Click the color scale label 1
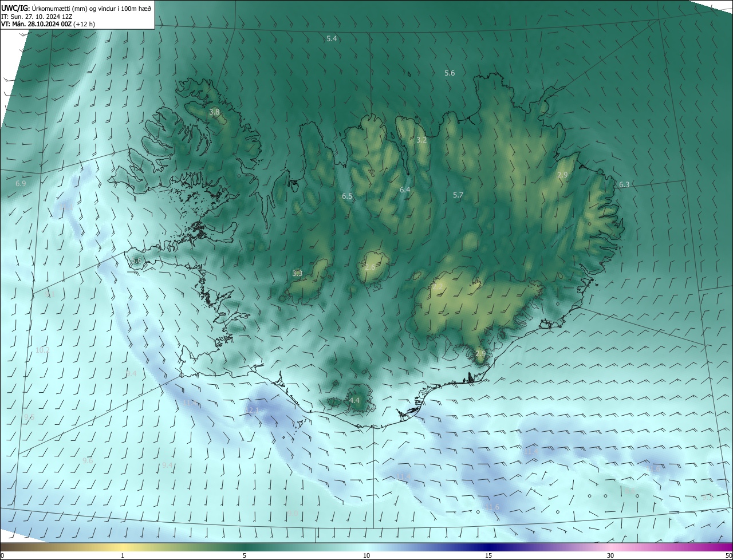Viewport: 733px width, 560px height. point(123,555)
